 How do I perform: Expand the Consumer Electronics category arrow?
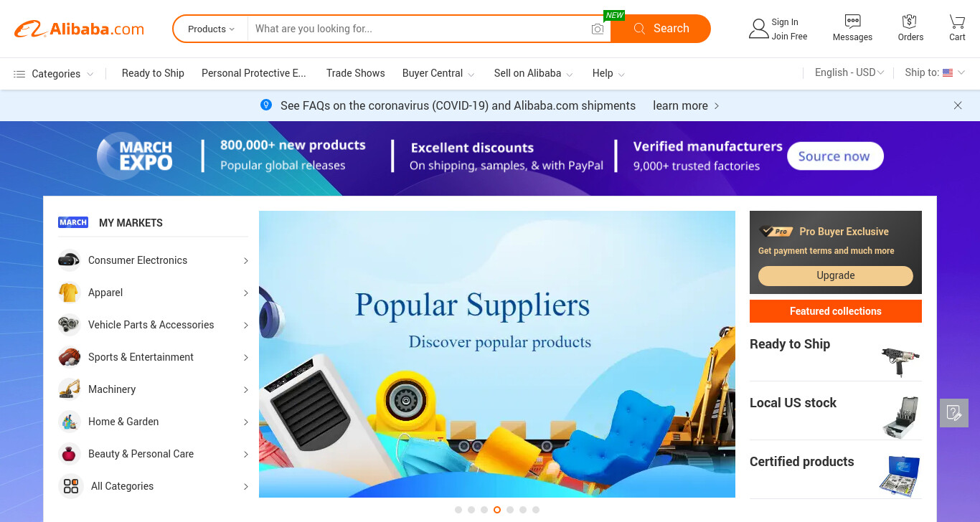point(245,260)
